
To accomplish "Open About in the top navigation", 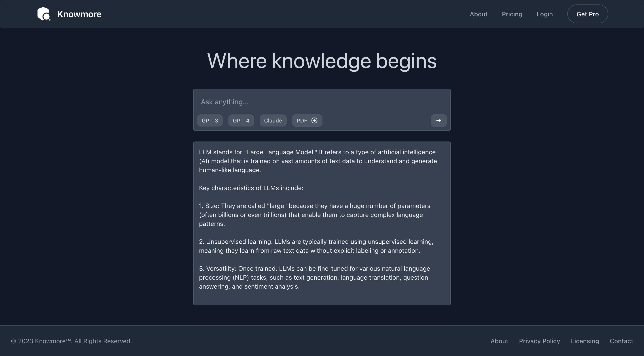I will [478, 14].
